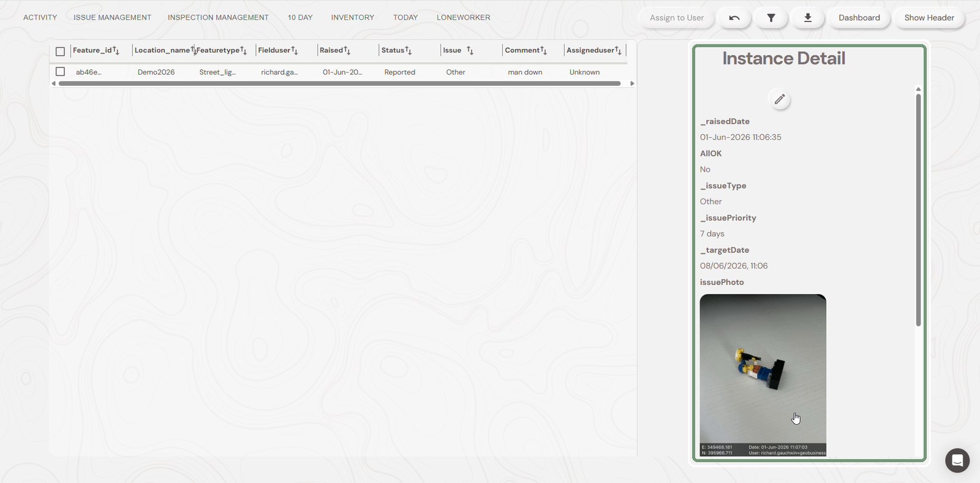
Task: Click the '08/06/2026, 11:06' target date value
Action: tap(734, 266)
